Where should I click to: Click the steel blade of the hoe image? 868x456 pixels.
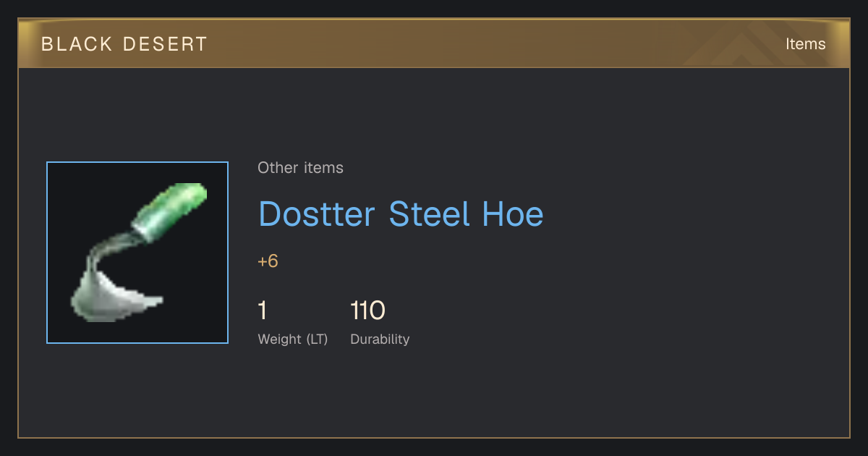pyautogui.click(x=116, y=295)
